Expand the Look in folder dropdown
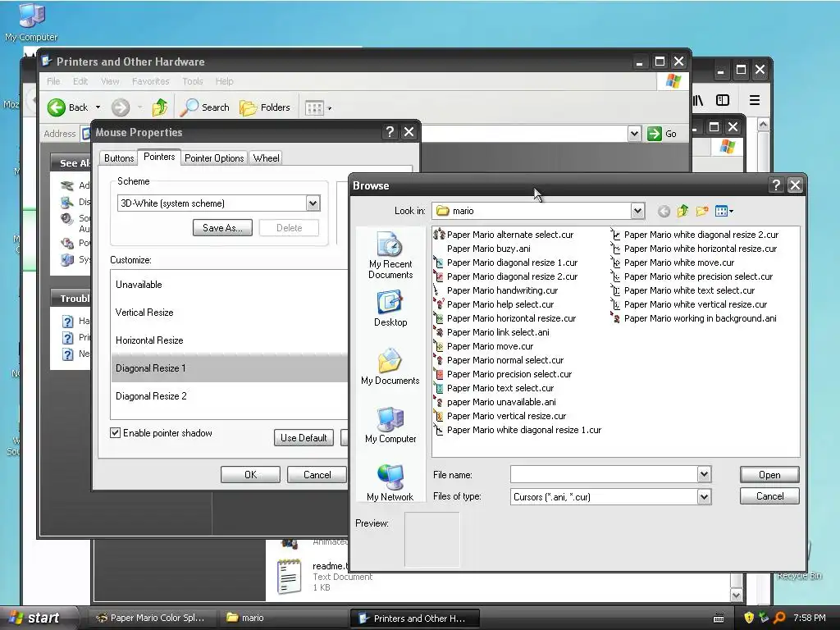This screenshot has width=840, height=630. click(x=637, y=211)
